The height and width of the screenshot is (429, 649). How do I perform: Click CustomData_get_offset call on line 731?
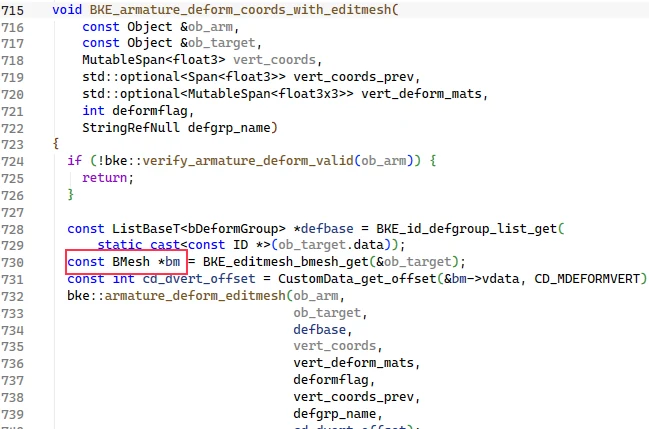tap(357, 279)
